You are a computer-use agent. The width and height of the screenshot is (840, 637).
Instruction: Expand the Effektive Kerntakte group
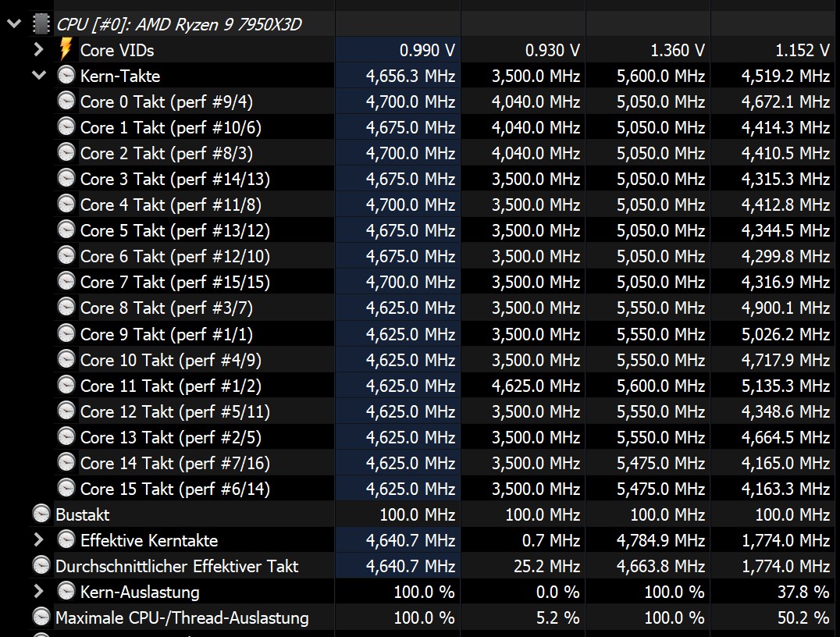38,539
